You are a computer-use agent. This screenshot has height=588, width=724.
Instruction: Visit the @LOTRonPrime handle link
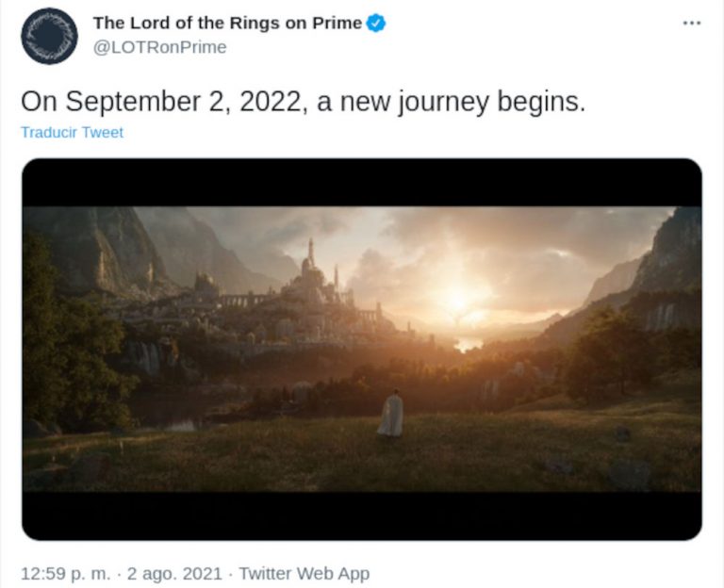[x=159, y=47]
